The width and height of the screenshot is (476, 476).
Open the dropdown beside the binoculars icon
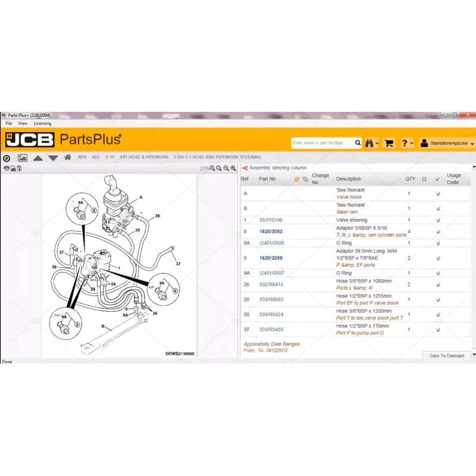click(376, 142)
